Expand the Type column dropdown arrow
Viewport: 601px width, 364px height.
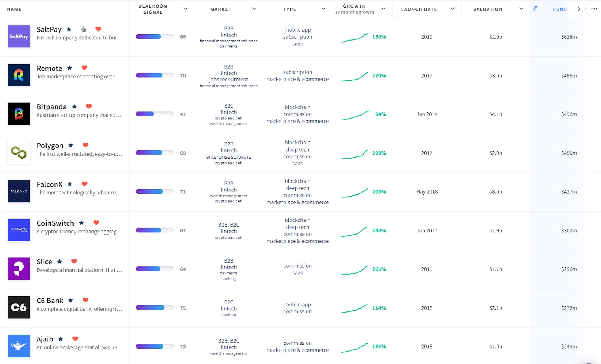click(x=323, y=9)
